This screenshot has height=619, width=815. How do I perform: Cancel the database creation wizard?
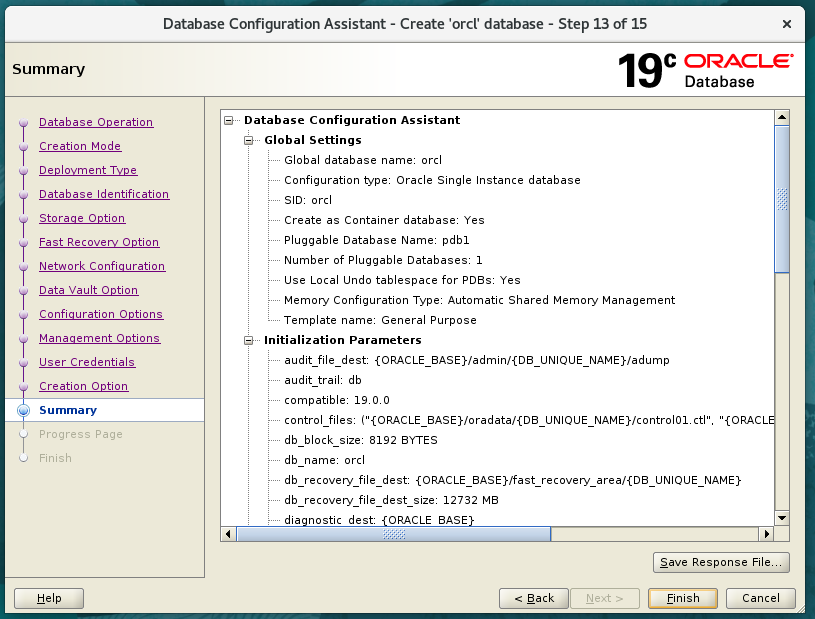760,598
